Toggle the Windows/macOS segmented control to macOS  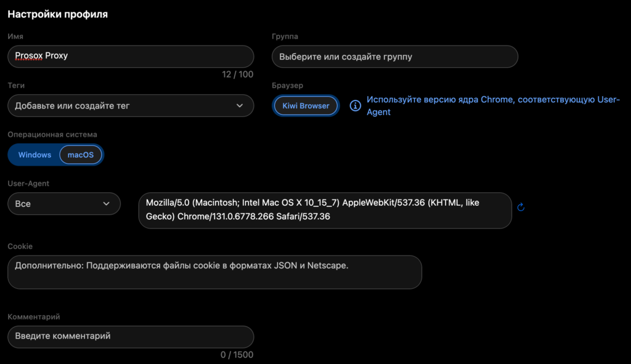80,155
